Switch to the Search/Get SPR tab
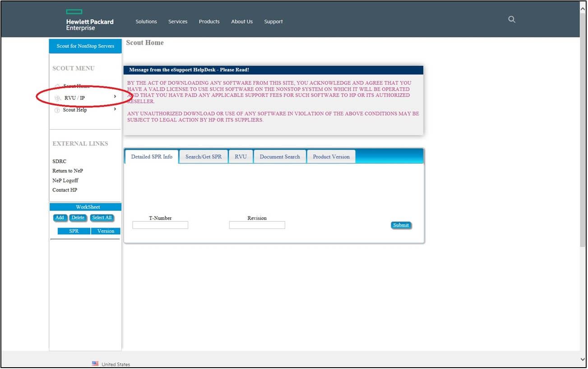588x369 pixels. (204, 157)
